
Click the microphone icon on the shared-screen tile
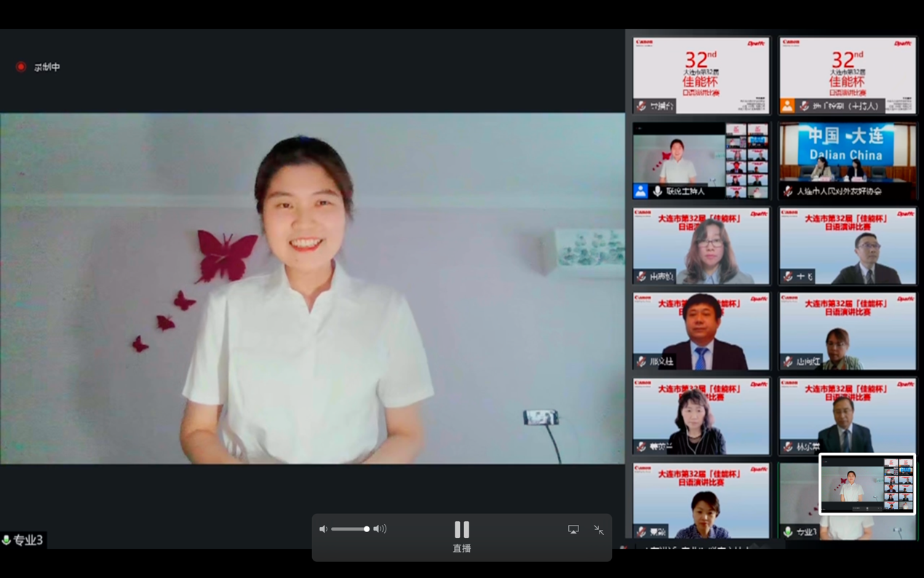pos(657,191)
